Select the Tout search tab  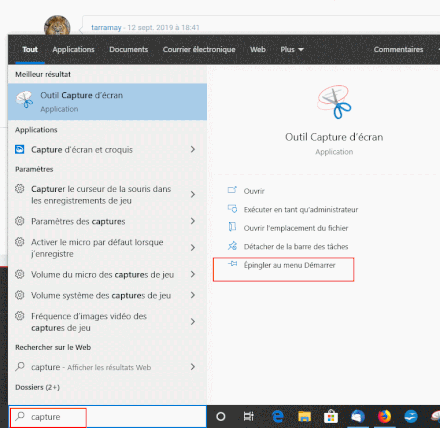30,49
